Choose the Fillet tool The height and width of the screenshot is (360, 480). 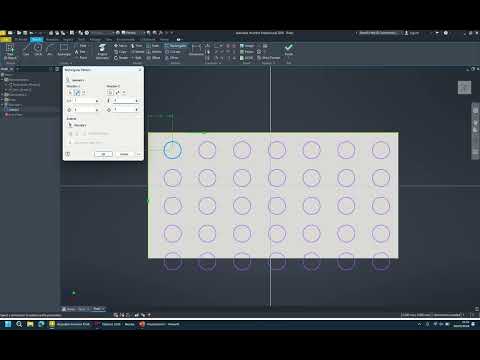(x=80, y=46)
